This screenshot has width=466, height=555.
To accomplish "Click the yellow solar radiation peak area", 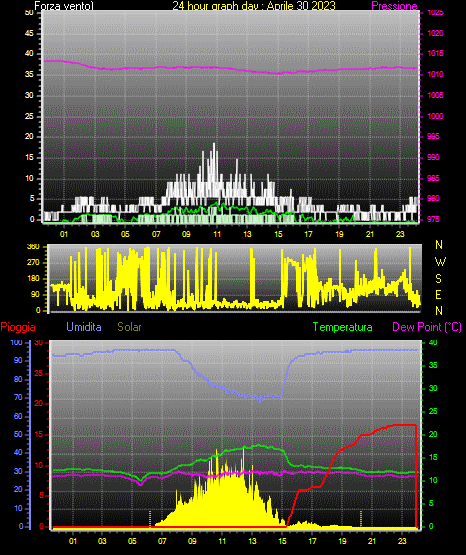I will click(226, 496).
